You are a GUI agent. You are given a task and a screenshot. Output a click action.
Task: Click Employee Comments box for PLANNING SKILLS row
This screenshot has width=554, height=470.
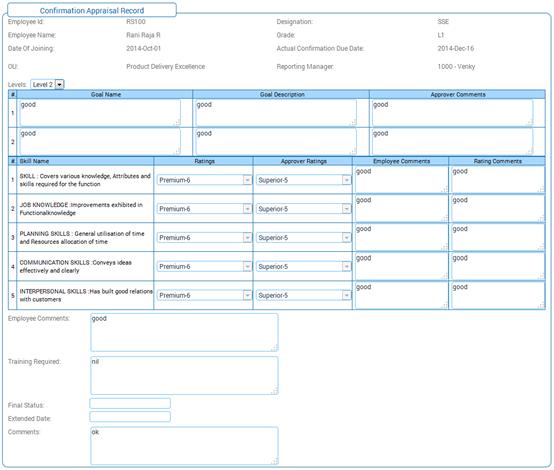[x=401, y=238]
